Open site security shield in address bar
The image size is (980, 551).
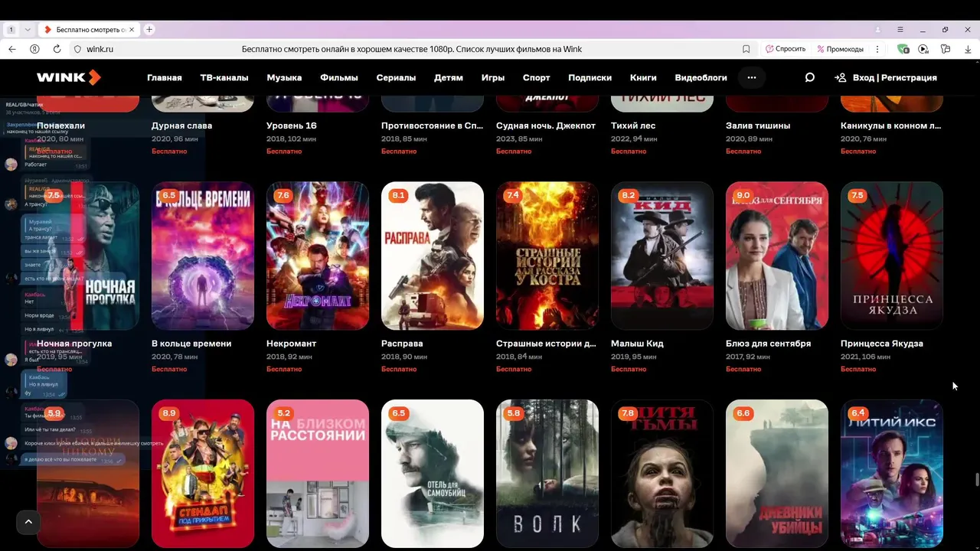pyautogui.click(x=77, y=49)
